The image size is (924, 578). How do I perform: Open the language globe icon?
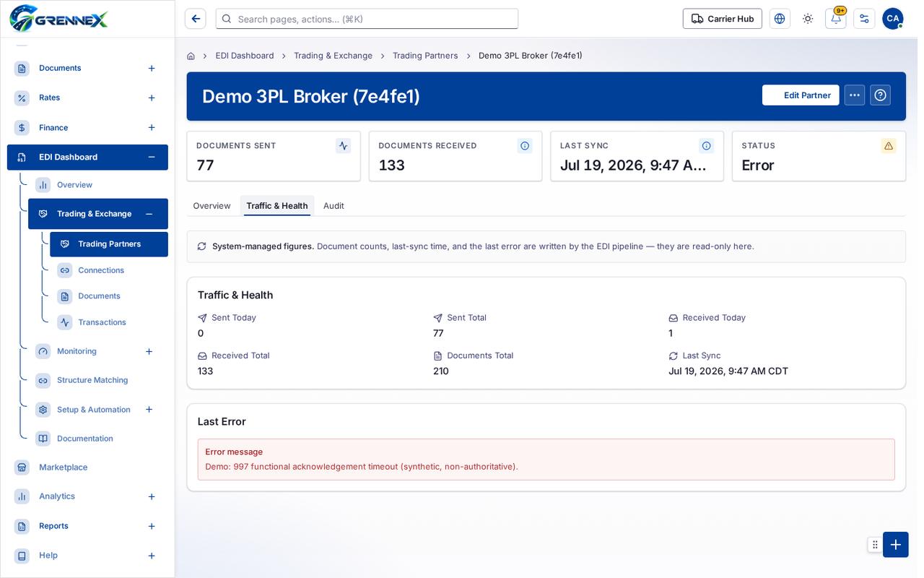click(x=780, y=19)
